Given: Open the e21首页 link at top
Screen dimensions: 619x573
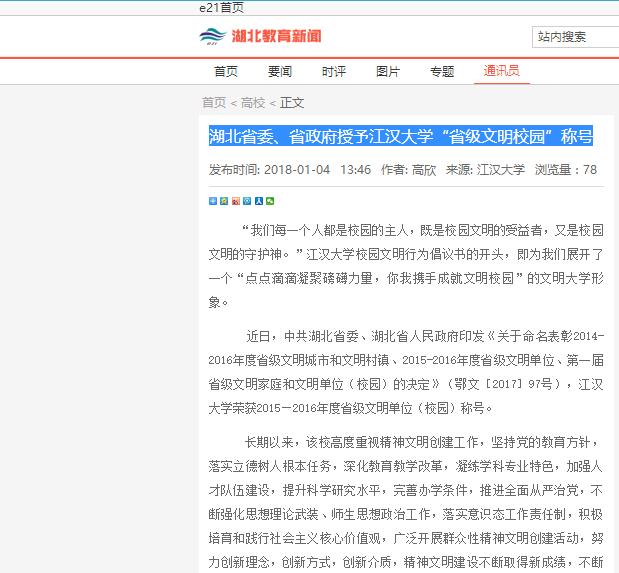Looking at the screenshot, I should pyautogui.click(x=221, y=7).
